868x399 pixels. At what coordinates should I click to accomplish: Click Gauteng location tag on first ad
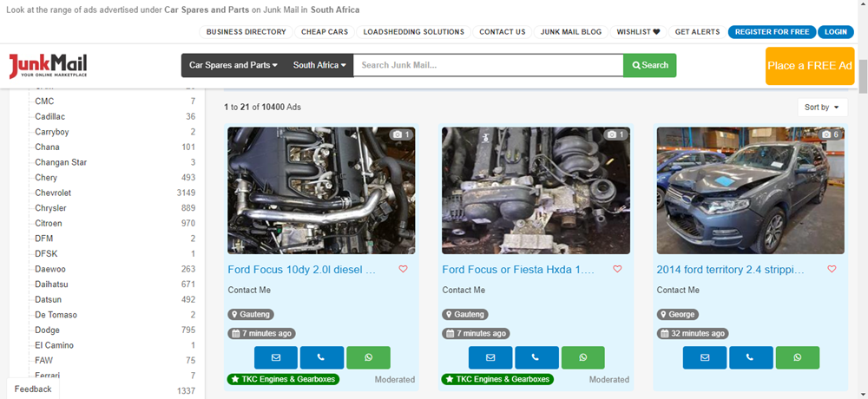(x=251, y=314)
